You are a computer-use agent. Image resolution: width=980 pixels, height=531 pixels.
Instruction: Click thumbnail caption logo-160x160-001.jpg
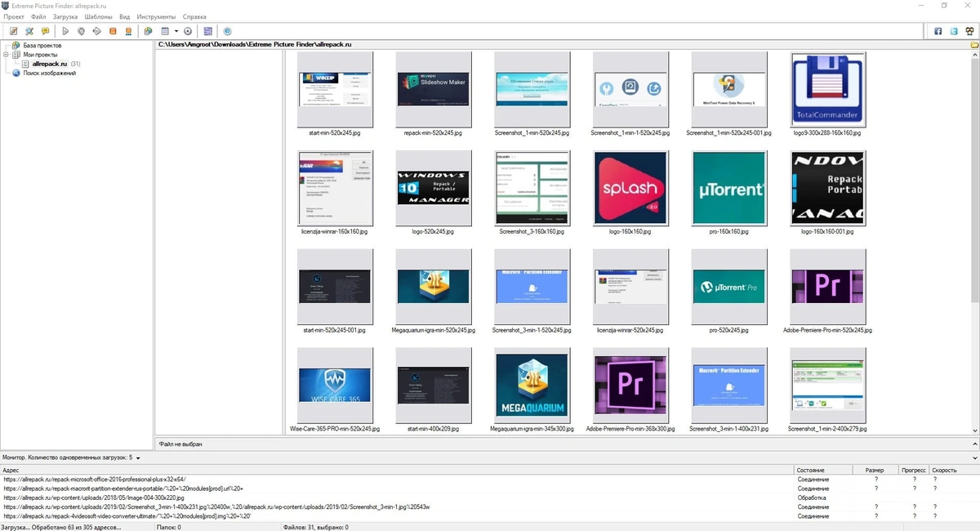coord(828,232)
